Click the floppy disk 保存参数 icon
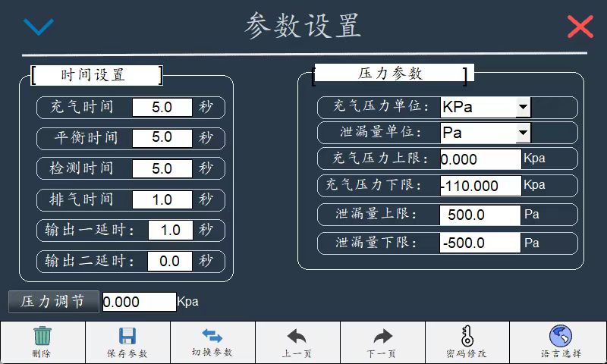607x364 pixels. pyautogui.click(x=127, y=337)
